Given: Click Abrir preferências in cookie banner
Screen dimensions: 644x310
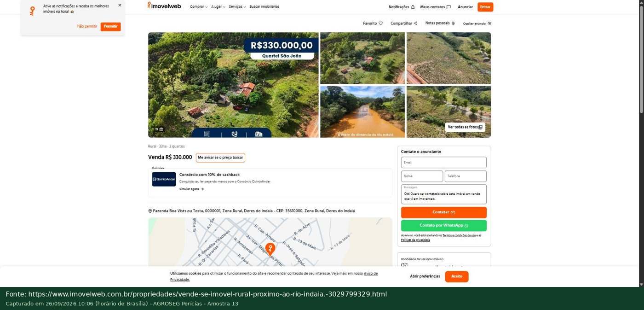Looking at the screenshot, I should pyautogui.click(x=425, y=276).
